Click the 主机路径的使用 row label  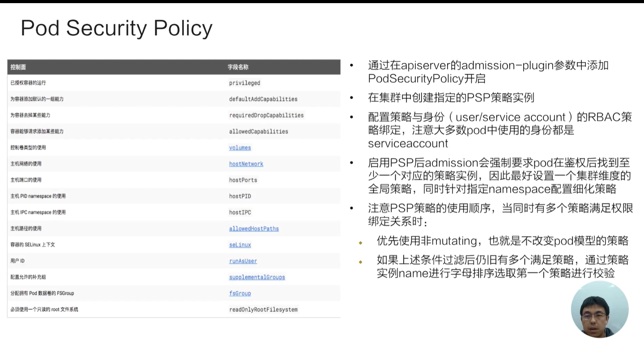point(26,228)
